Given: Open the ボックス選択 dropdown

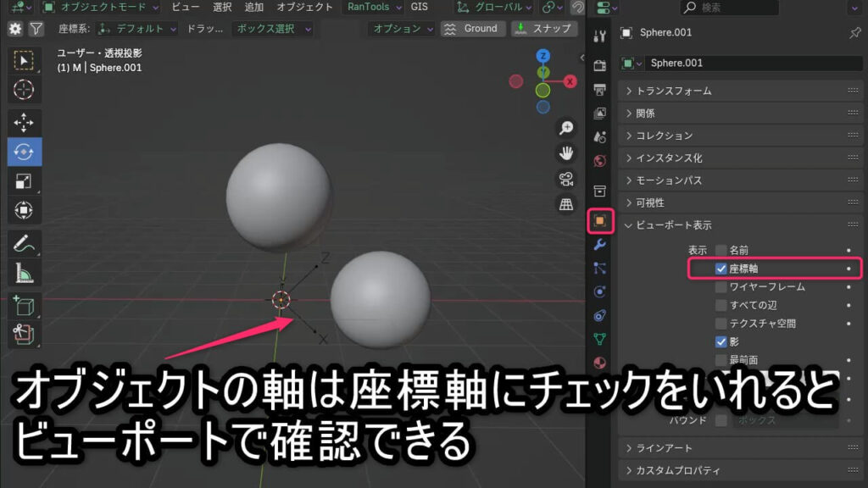Looking at the screenshot, I should click(x=272, y=28).
